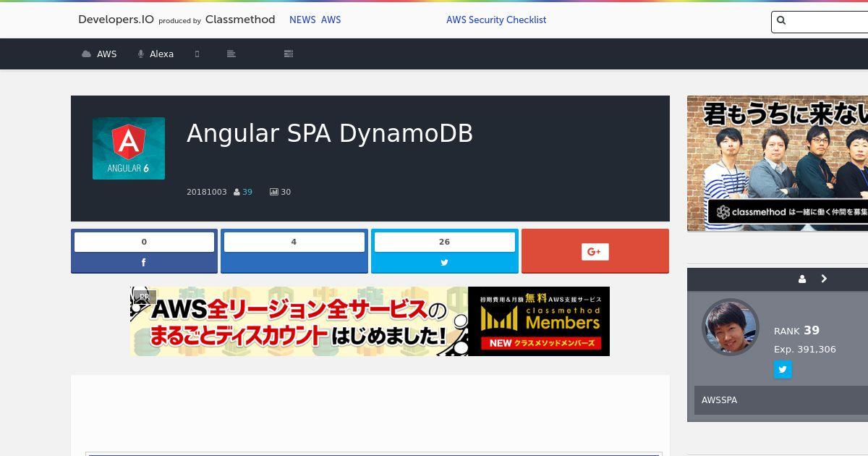Open the author's Twitter profile icon
868x456 pixels.
pyautogui.click(x=783, y=370)
